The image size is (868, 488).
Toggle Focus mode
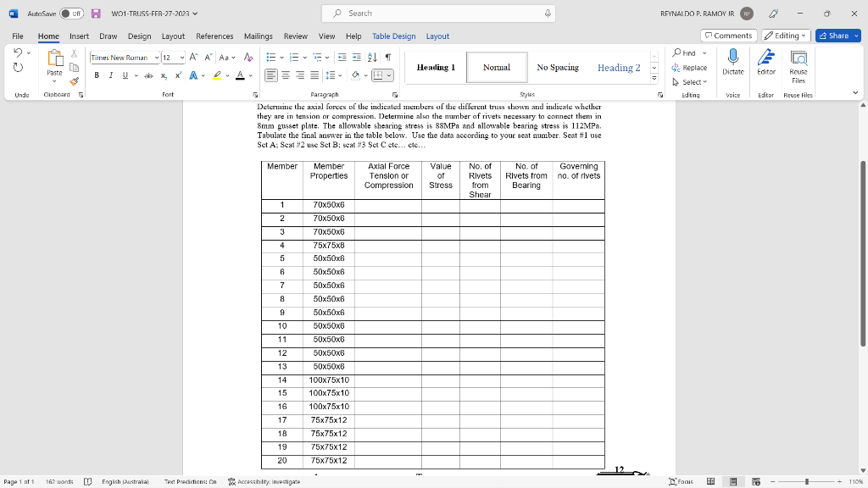click(681, 481)
